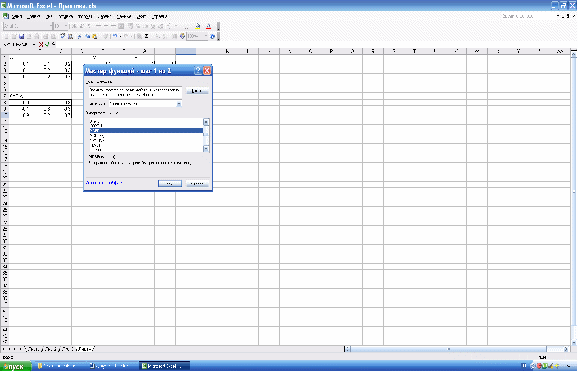578x372 pixels.
Task: Click the Italic formatting icon
Action: pyautogui.click(x=82, y=26)
